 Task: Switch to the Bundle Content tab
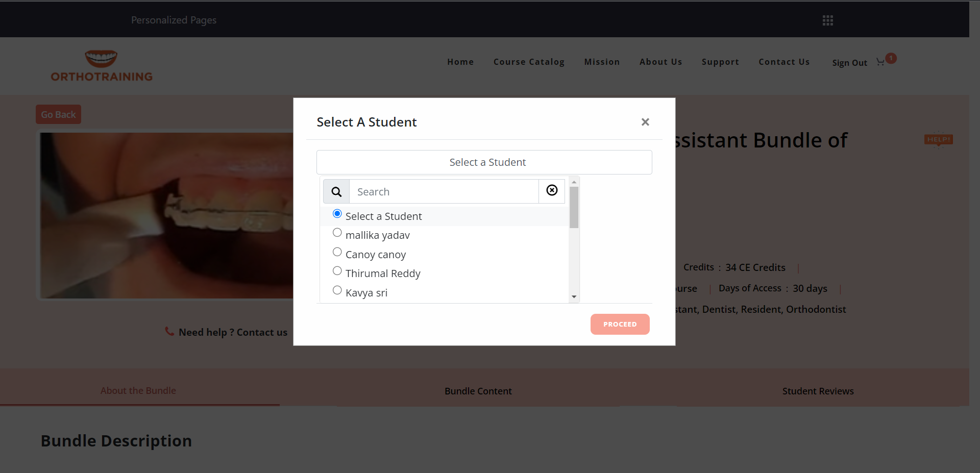coord(478,391)
